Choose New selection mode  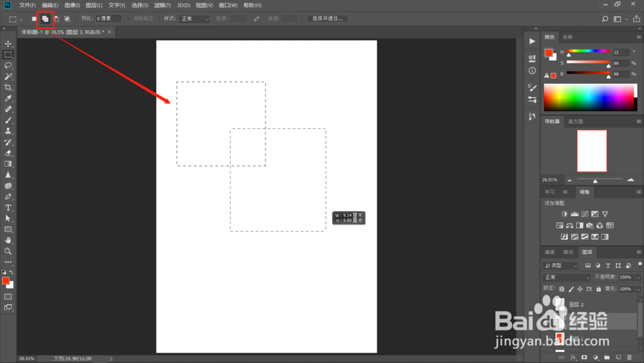[x=34, y=19]
